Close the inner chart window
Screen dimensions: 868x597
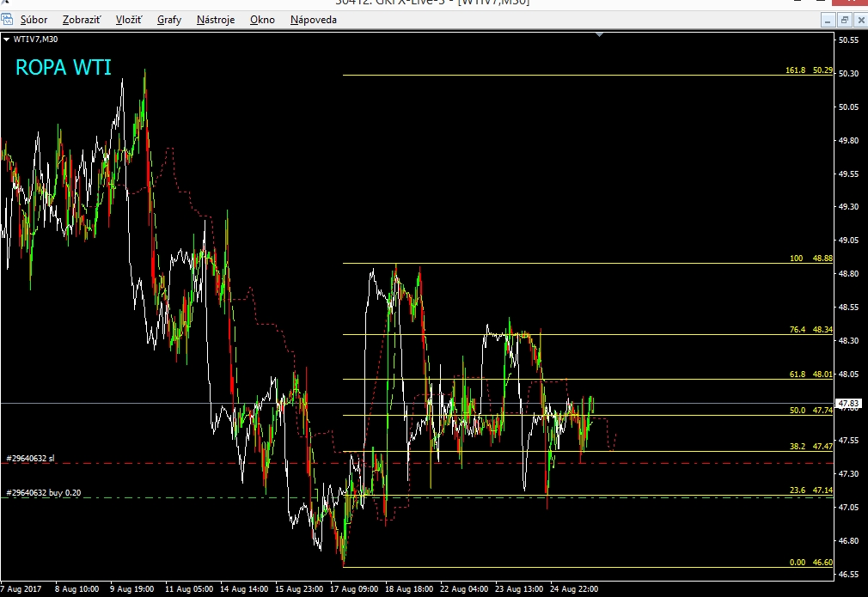click(861, 21)
